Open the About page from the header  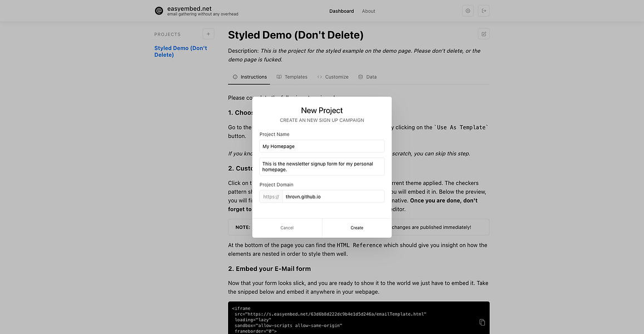point(368,11)
